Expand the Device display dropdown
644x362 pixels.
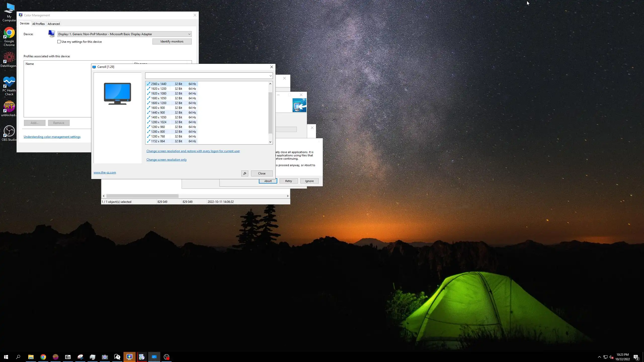coord(189,34)
